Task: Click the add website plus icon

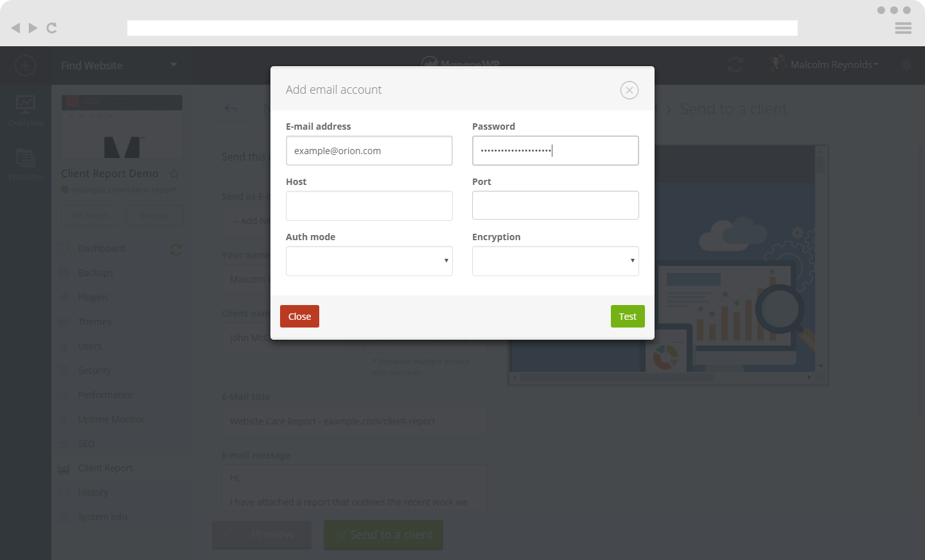Action: point(25,66)
